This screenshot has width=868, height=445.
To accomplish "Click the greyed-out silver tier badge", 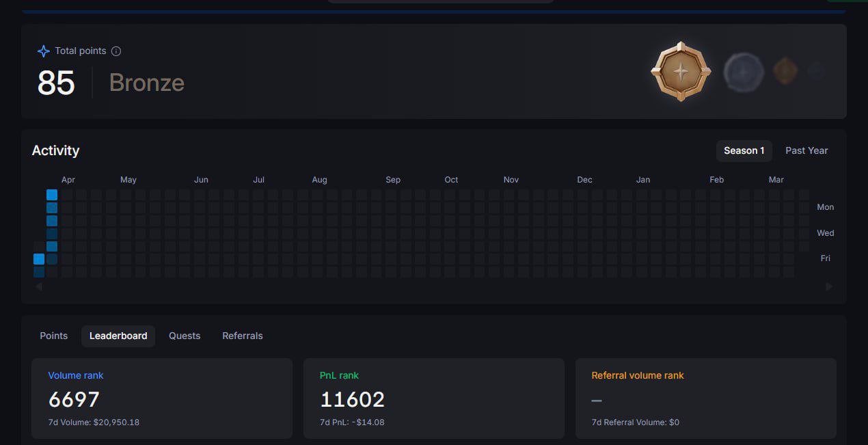I will click(744, 72).
